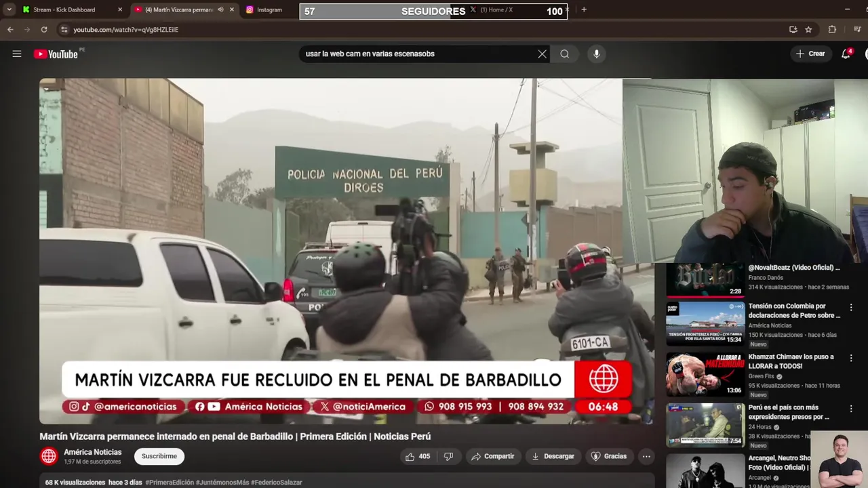The height and width of the screenshot is (488, 868).
Task: Open the notifications bell
Action: tap(846, 54)
